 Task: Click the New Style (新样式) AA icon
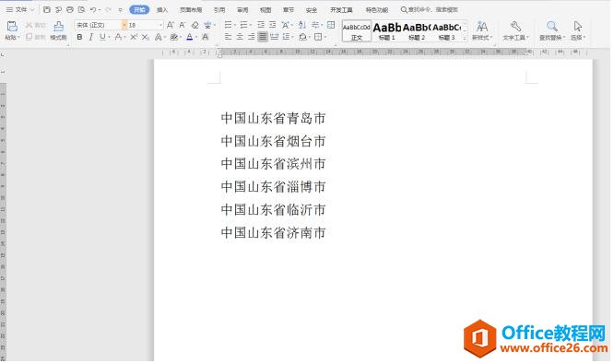(482, 26)
